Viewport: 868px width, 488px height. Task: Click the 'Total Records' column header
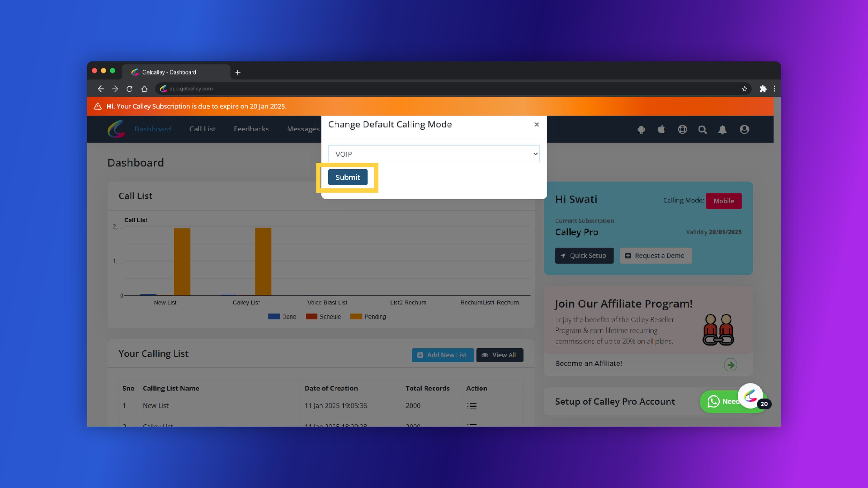(x=427, y=388)
